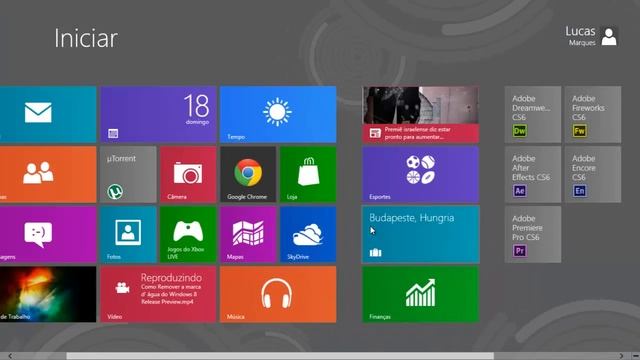Launch Google Chrome tile
This screenshot has height=360, width=640.
point(248,174)
